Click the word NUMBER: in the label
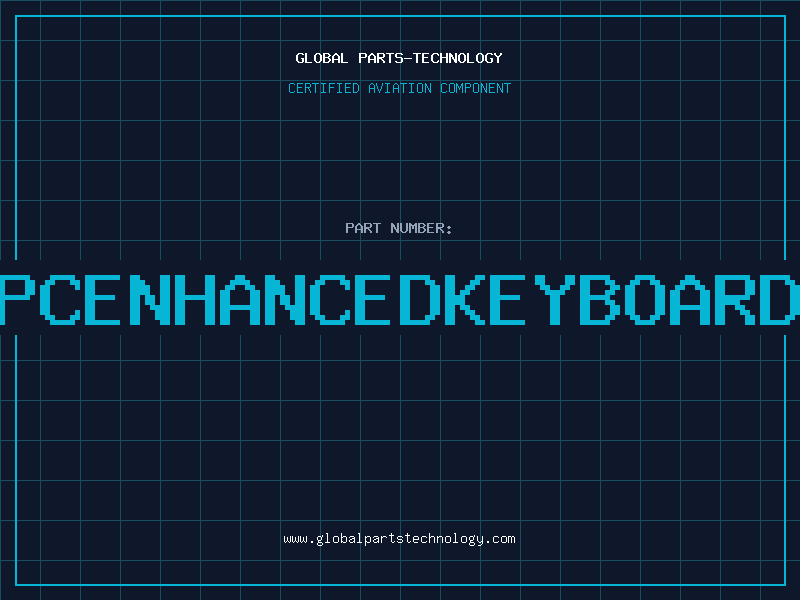Viewport: 800px width, 600px height. coord(421,228)
